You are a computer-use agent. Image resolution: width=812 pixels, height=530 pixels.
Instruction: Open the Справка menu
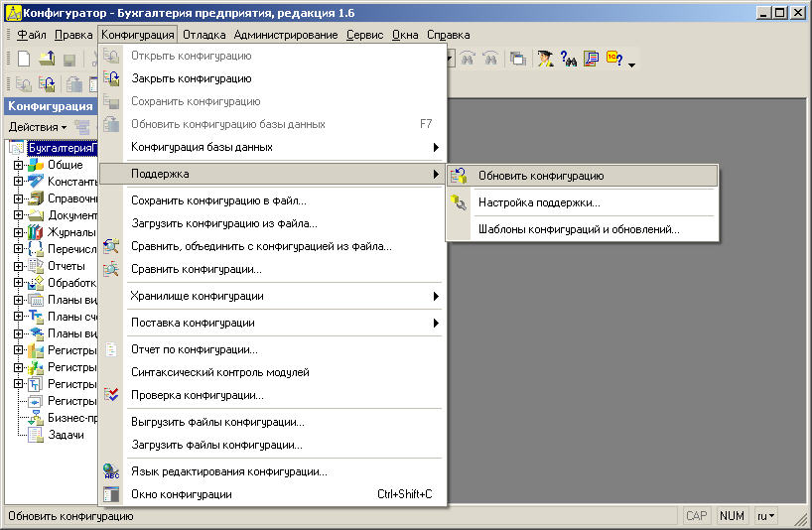pyautogui.click(x=449, y=35)
